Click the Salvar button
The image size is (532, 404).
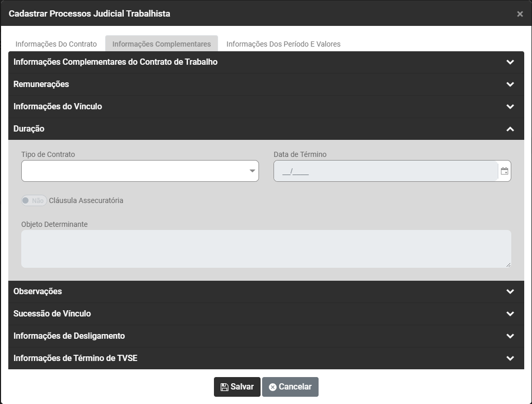(x=237, y=387)
